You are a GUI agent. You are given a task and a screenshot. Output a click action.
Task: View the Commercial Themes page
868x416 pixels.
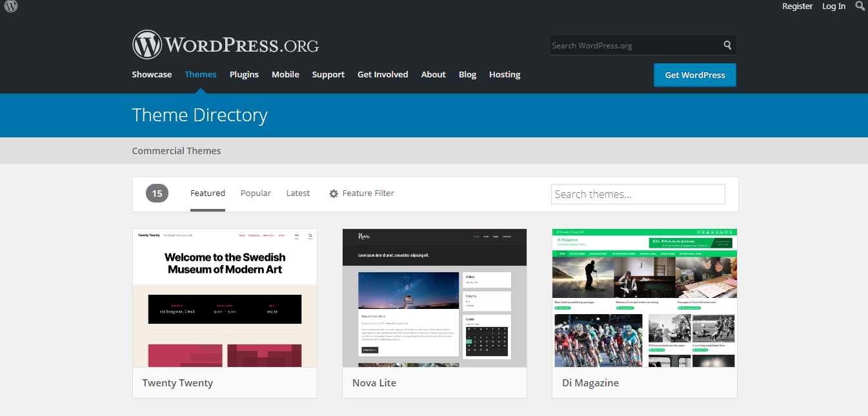tap(176, 150)
